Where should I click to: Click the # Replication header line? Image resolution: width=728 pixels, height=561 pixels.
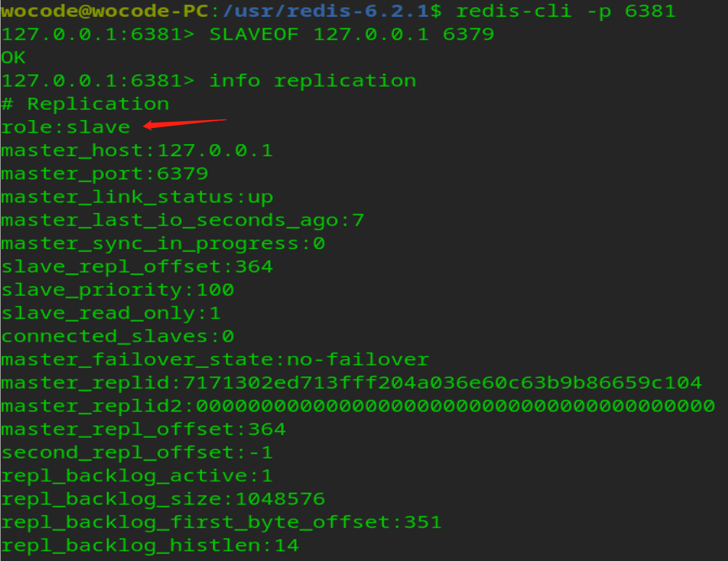tap(85, 104)
